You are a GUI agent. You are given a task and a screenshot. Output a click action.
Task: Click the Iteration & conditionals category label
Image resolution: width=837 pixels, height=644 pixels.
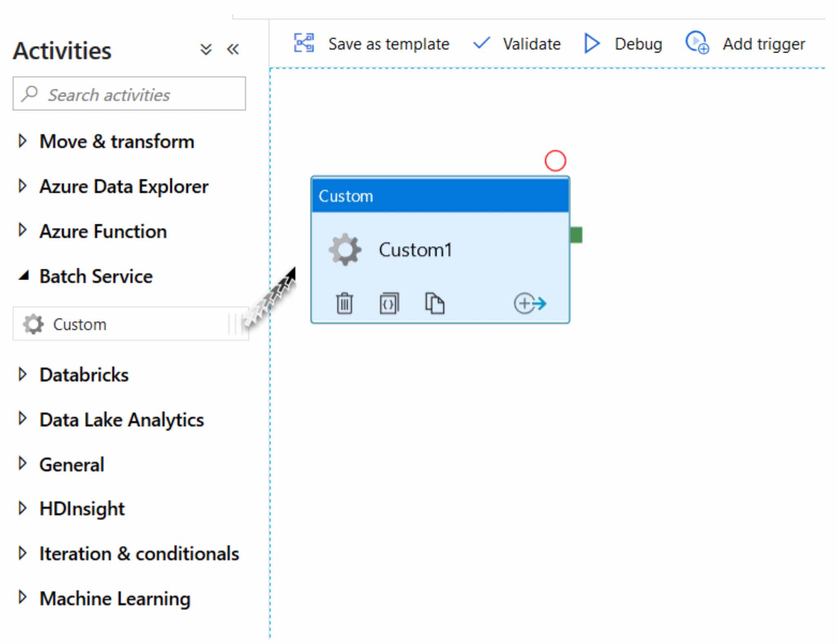tap(139, 554)
